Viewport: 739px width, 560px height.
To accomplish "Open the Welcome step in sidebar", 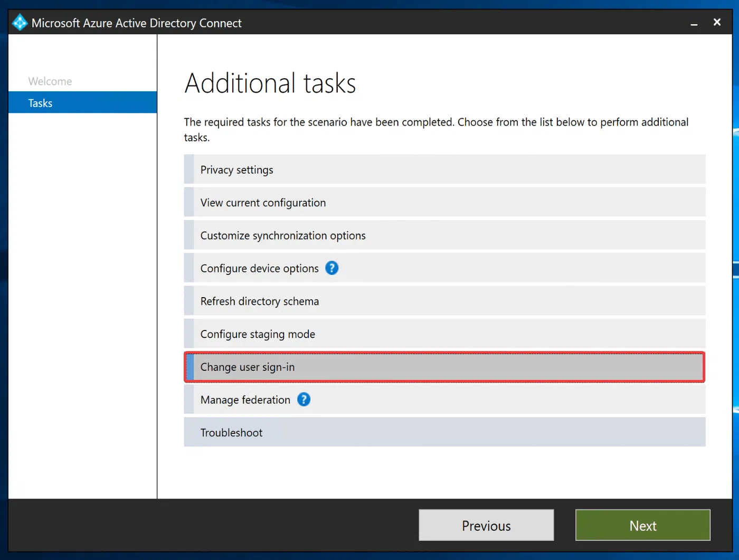I will click(50, 81).
